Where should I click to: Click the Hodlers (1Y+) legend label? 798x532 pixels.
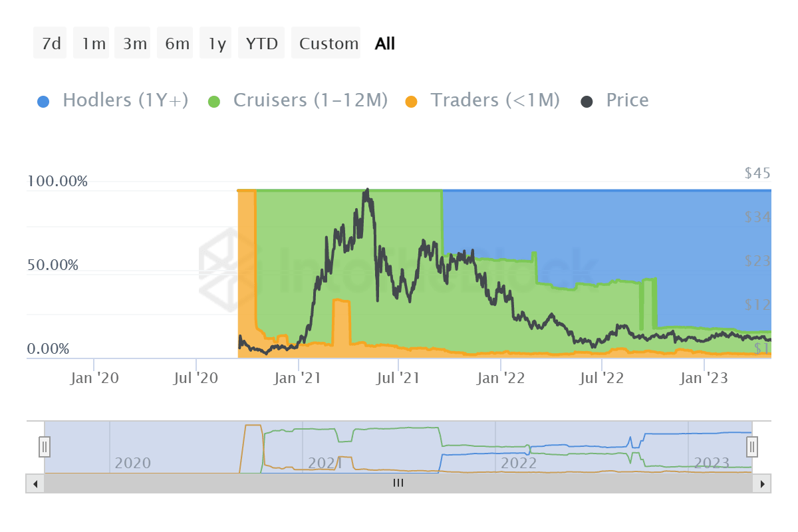[125, 100]
